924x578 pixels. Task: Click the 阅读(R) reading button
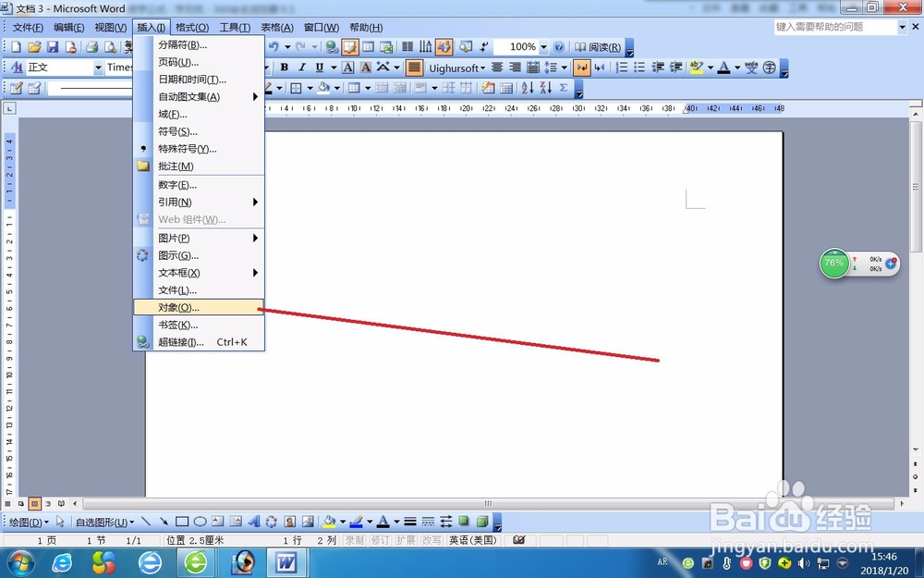(x=598, y=47)
